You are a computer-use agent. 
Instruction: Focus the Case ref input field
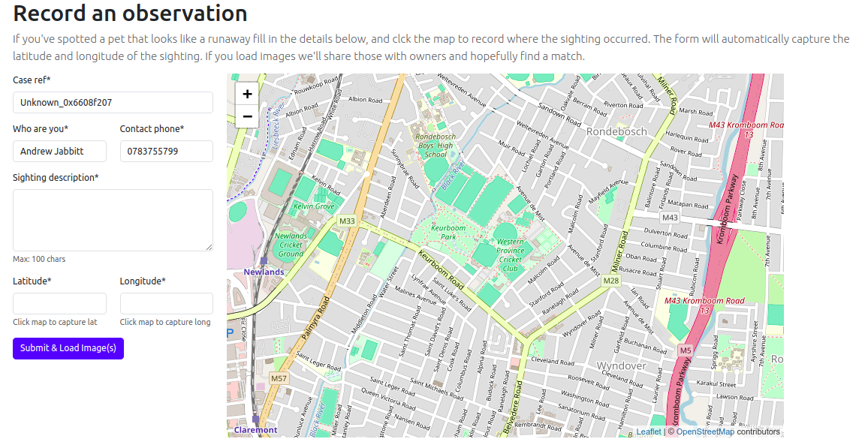click(113, 103)
